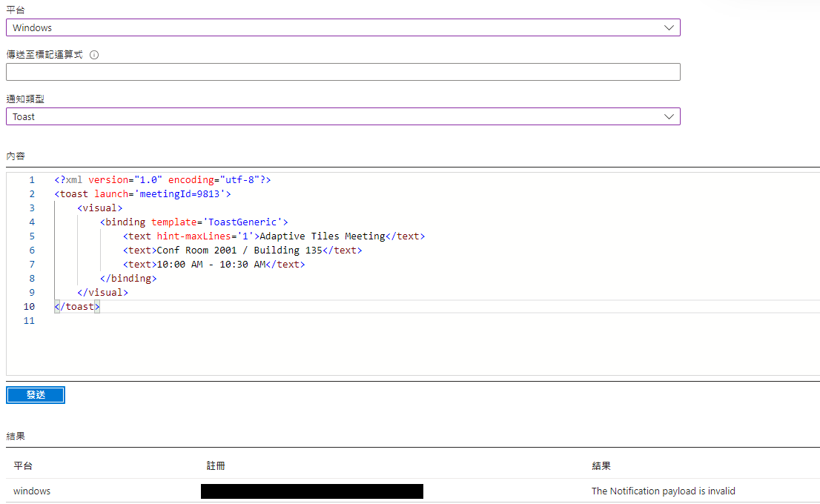Click the 發送 send button

(36, 395)
